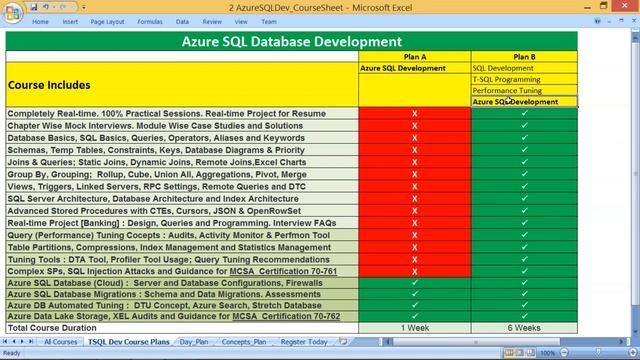Click the MCSA Certification 70-761 link
The height and width of the screenshot is (360, 640).
click(283, 271)
